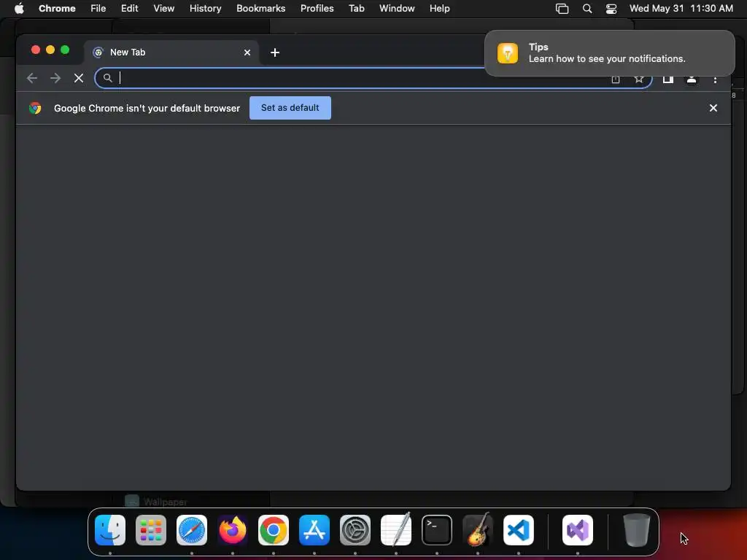
Task: Launch Firefox from the Dock
Action: pyautogui.click(x=233, y=530)
